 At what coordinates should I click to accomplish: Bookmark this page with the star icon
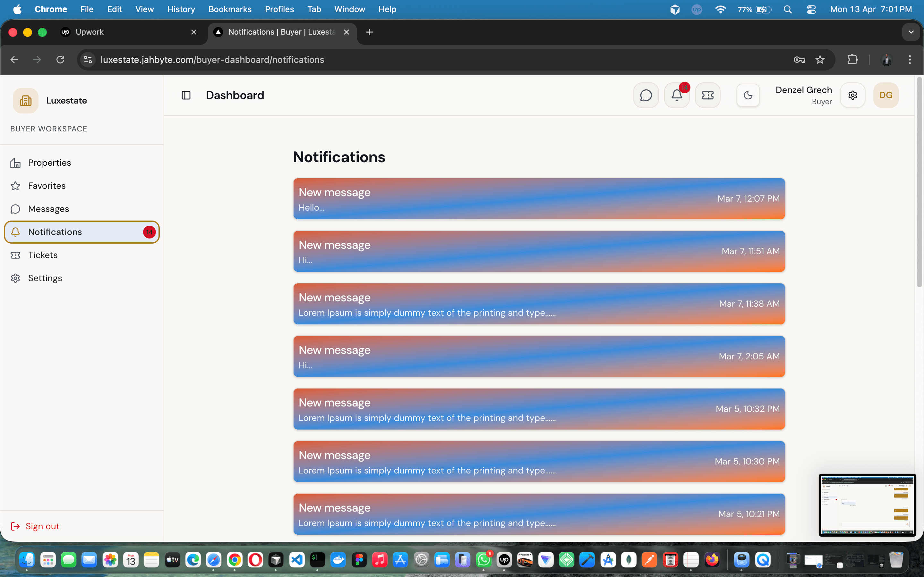tap(820, 60)
